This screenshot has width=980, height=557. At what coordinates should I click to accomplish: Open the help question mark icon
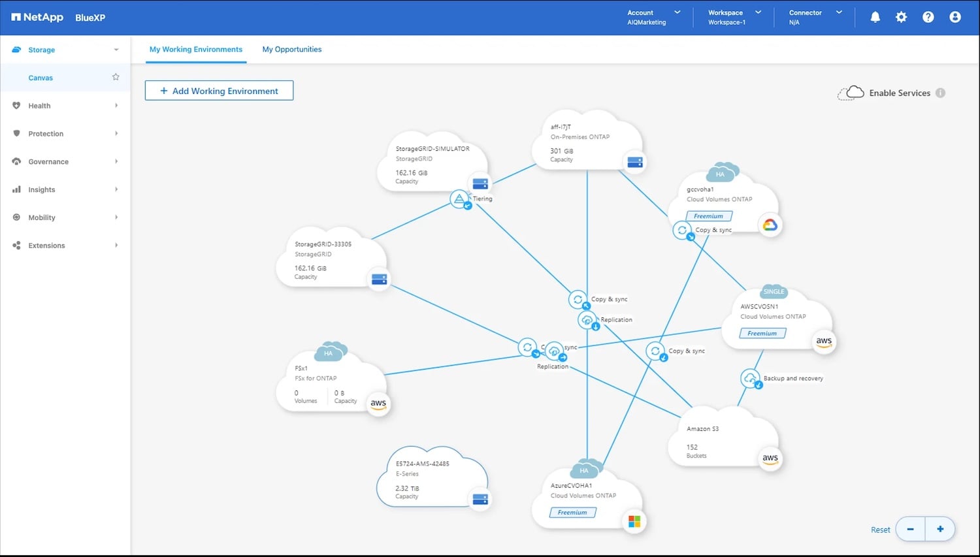coord(928,18)
